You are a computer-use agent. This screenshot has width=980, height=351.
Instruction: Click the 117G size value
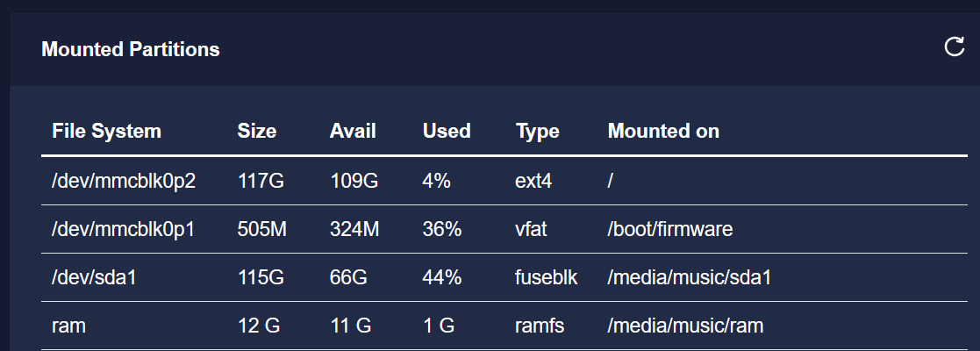(261, 181)
